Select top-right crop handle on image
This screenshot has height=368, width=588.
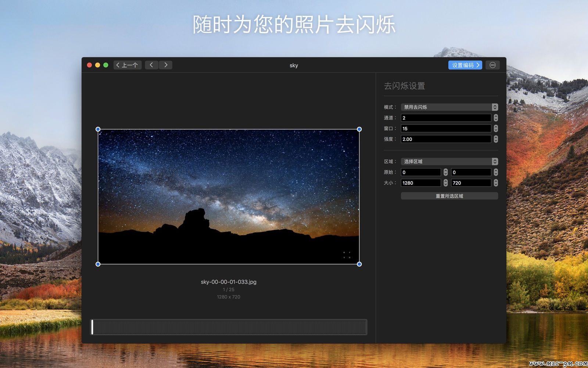(x=359, y=129)
